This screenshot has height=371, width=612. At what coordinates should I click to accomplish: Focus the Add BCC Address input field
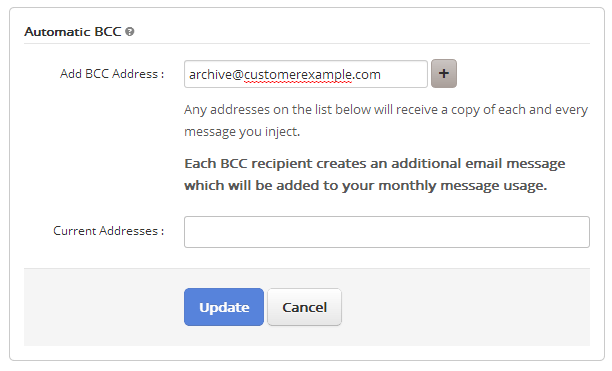click(306, 74)
